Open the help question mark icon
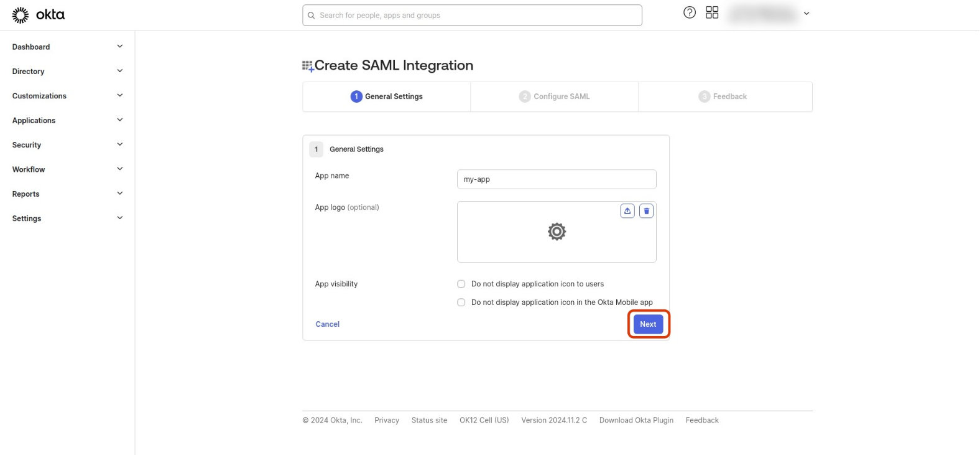Image resolution: width=980 pixels, height=455 pixels. pos(690,12)
